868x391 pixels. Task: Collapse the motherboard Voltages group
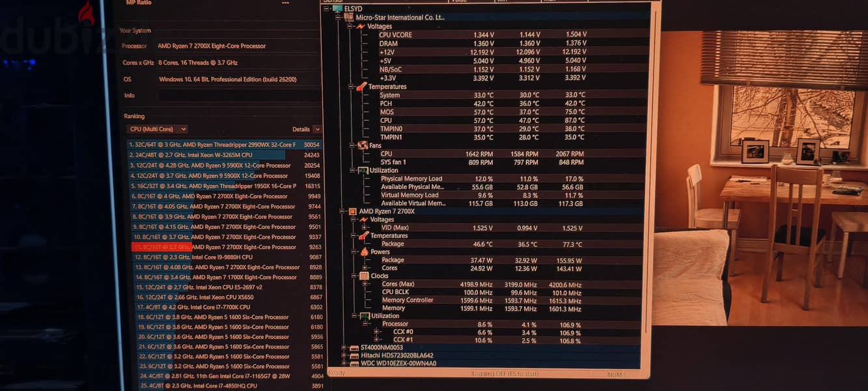350,26
